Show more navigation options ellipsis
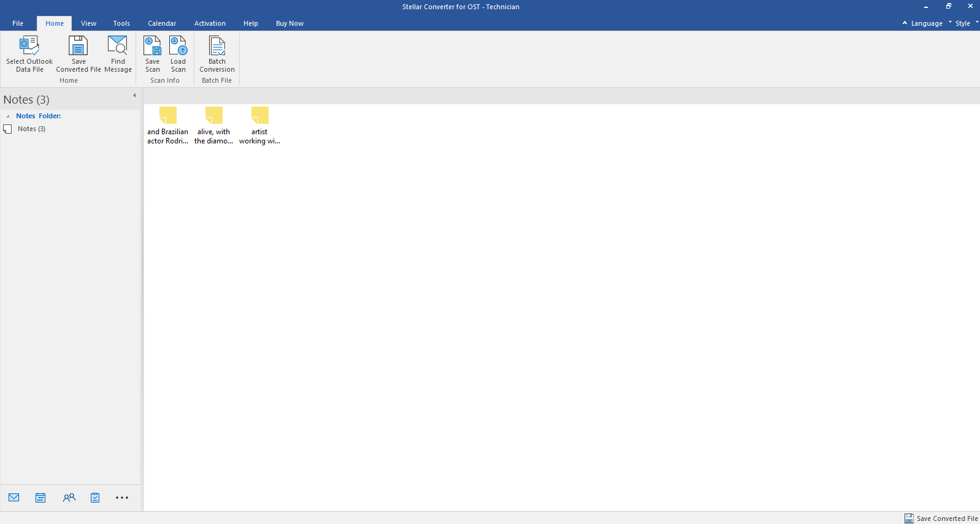980x524 pixels. tap(122, 498)
